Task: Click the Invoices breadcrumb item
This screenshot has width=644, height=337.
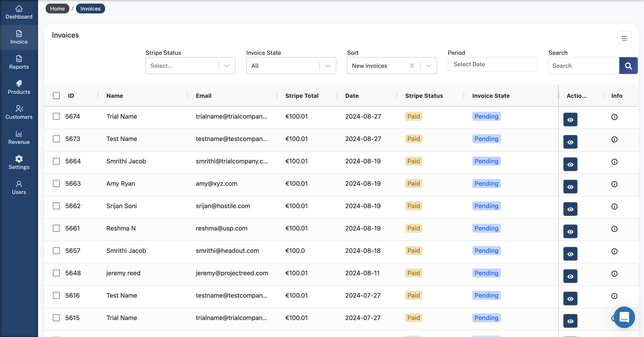Action: tap(90, 8)
